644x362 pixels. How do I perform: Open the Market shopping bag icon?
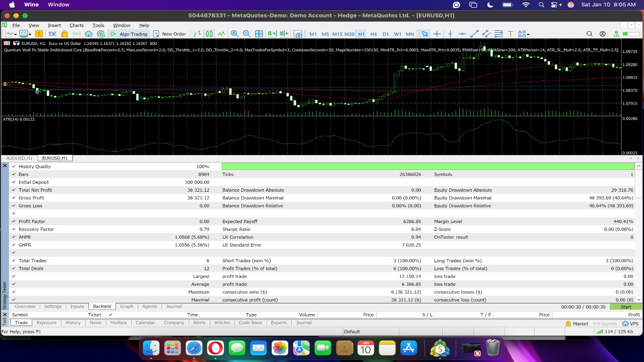tap(65, 34)
